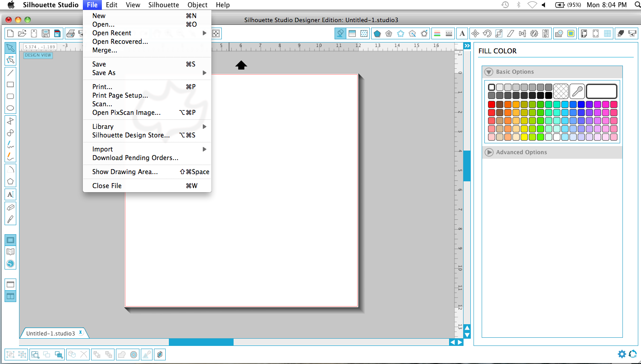Screen dimensions: 641x364
Task: Select the Edit Points tool
Action: (x=10, y=60)
